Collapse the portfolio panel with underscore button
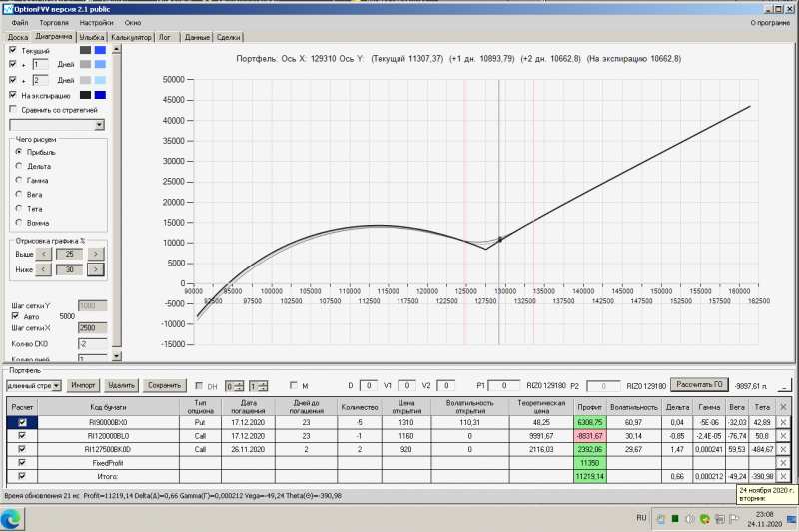 784,386
